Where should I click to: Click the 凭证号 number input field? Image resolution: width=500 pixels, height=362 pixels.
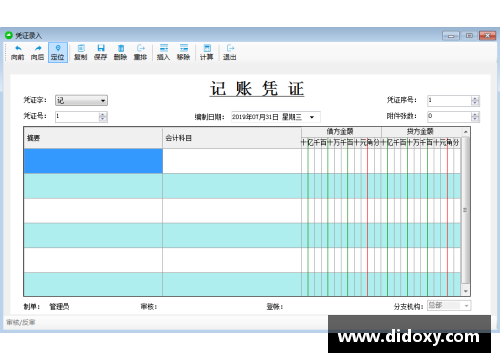[x=77, y=116]
